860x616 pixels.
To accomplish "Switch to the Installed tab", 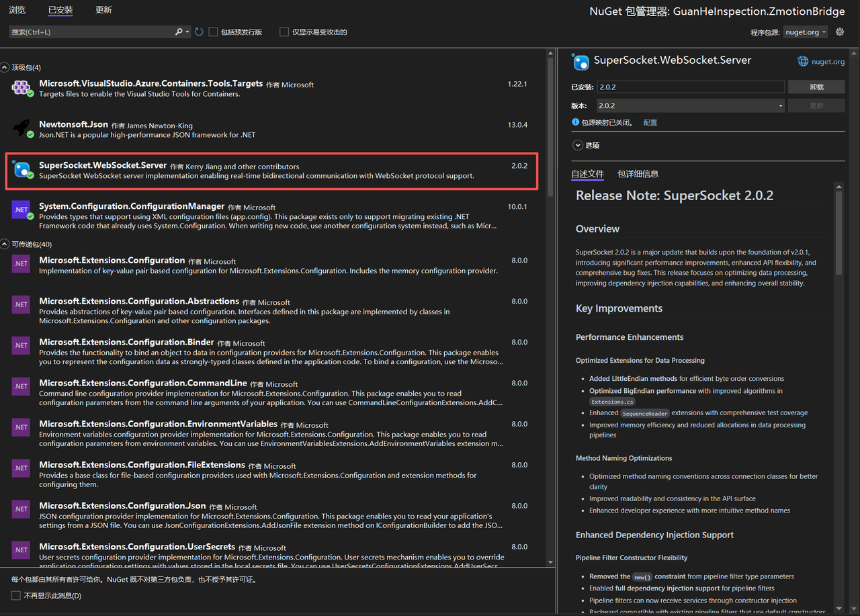I will click(x=60, y=10).
